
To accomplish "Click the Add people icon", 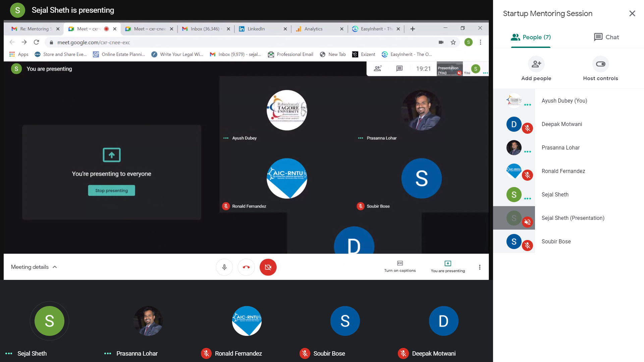I will tap(536, 64).
